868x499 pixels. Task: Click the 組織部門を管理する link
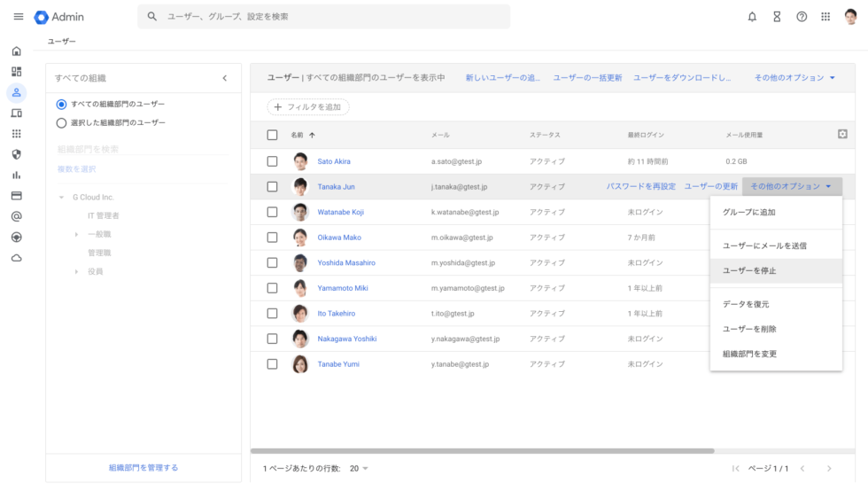pos(143,468)
